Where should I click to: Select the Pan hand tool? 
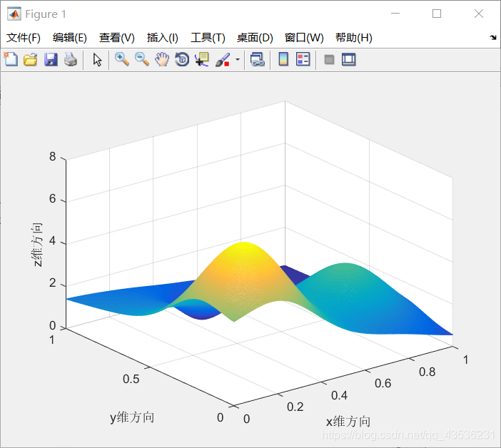click(x=162, y=59)
